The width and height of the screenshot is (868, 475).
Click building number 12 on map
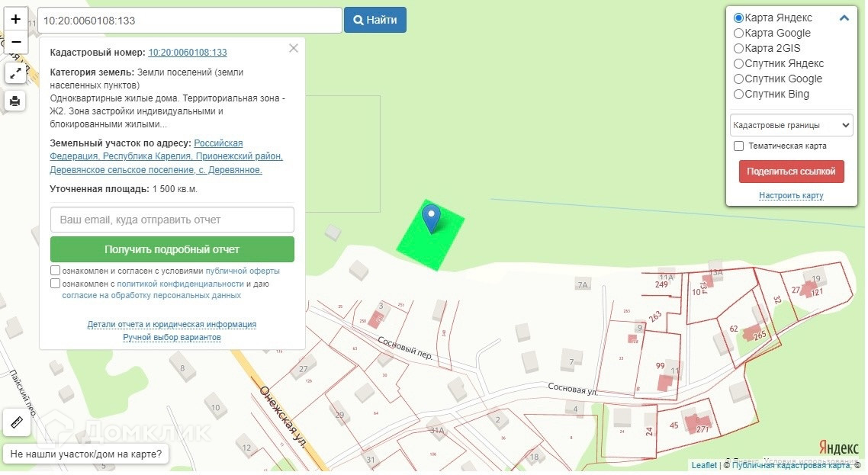pos(246,448)
